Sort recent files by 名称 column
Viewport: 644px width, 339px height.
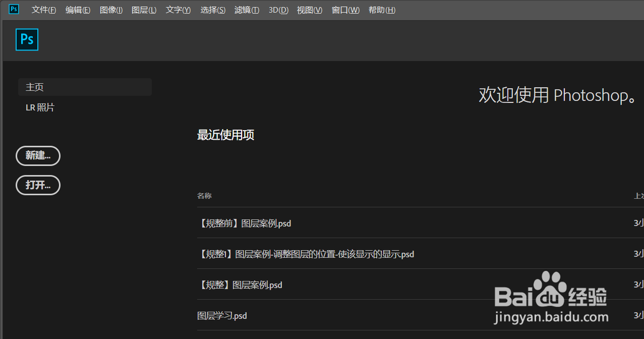click(204, 196)
